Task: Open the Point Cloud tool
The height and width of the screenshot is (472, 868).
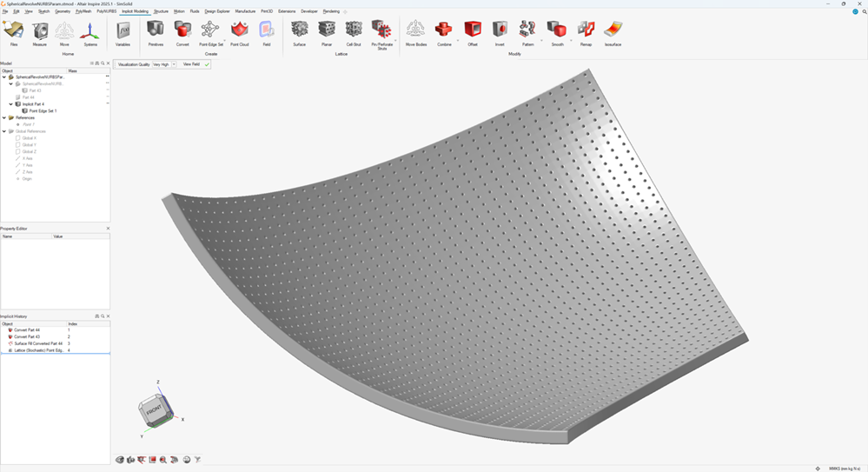Action: coord(240,31)
